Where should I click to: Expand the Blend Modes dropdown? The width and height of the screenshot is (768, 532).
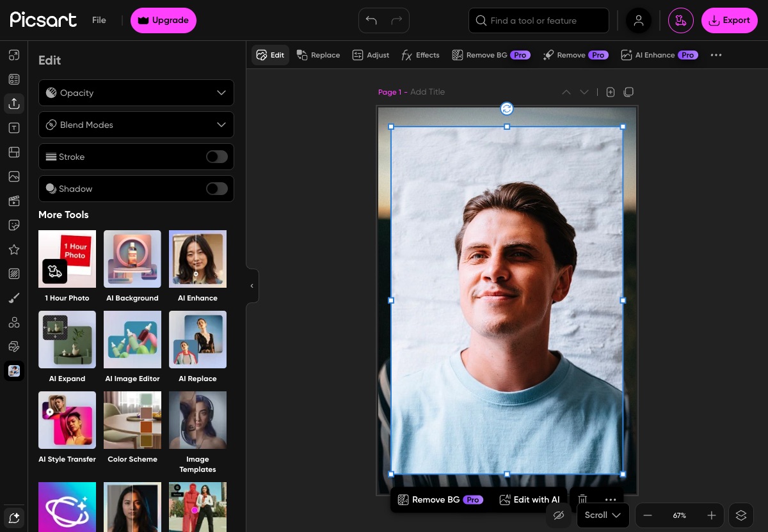[136, 125]
